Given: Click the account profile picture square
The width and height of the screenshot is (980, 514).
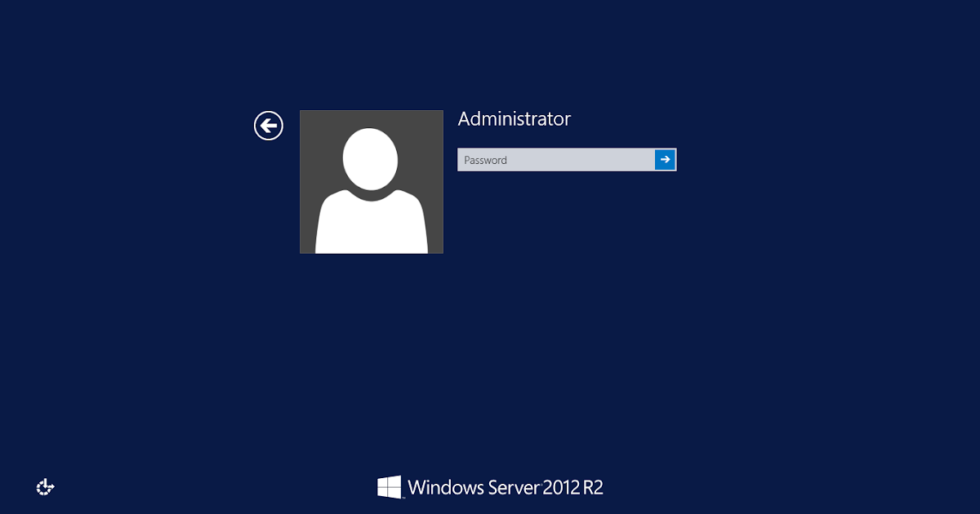Looking at the screenshot, I should pos(372,181).
